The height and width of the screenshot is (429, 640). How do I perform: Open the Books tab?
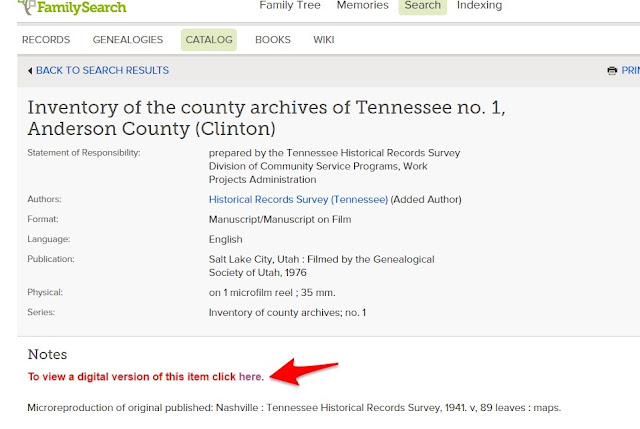[x=273, y=40]
